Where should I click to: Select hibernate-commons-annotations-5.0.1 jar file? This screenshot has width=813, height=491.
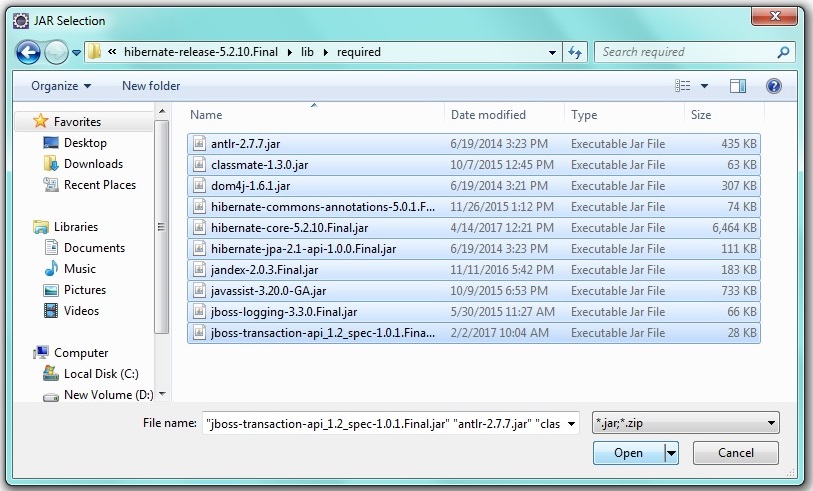click(x=474, y=207)
